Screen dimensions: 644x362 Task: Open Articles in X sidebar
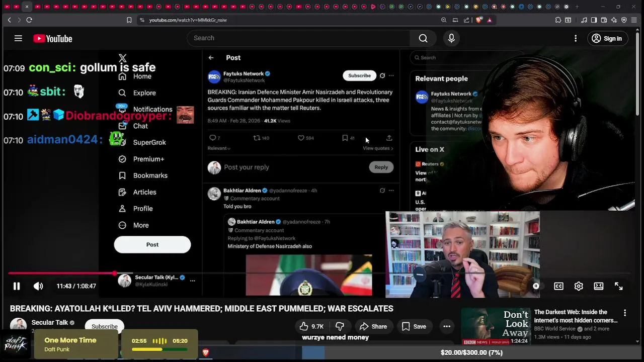click(x=137, y=192)
